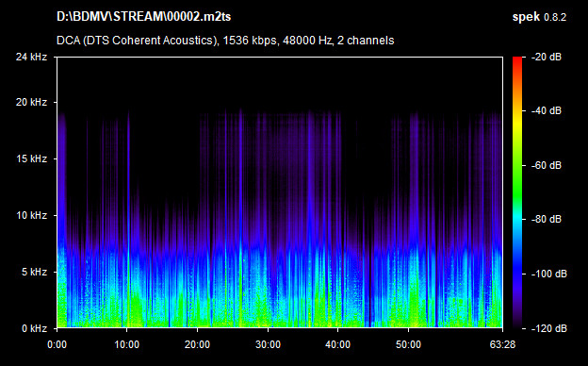Click the 20 kHz frequency axis label
This screenshot has width=588, height=366.
point(31,102)
